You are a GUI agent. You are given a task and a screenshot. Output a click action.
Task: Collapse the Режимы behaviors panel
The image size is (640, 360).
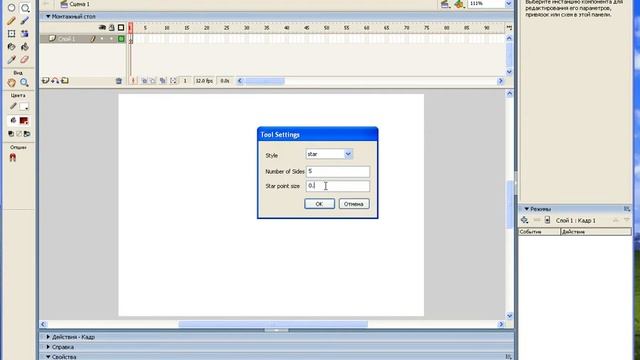coord(527,209)
